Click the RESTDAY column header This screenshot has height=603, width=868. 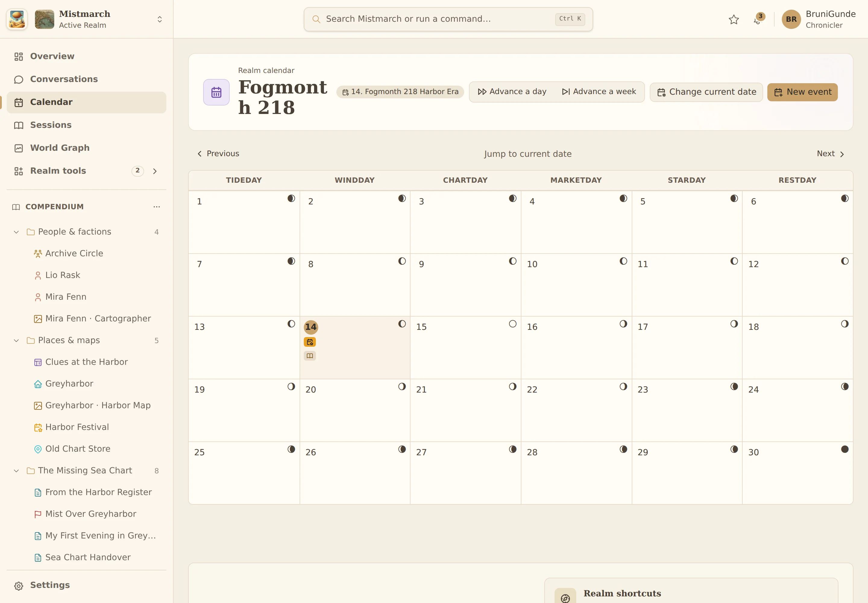[x=797, y=180]
